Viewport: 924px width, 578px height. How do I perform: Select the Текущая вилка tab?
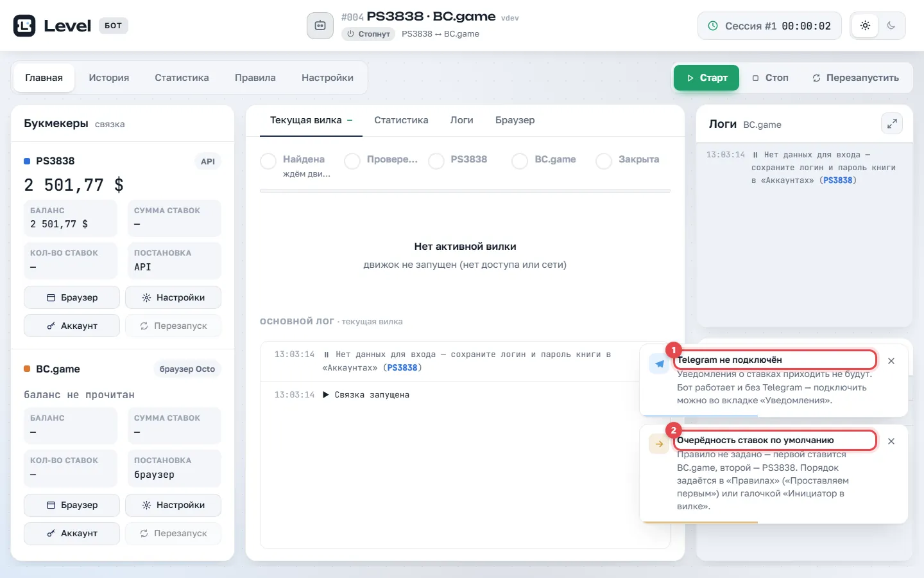click(311, 121)
